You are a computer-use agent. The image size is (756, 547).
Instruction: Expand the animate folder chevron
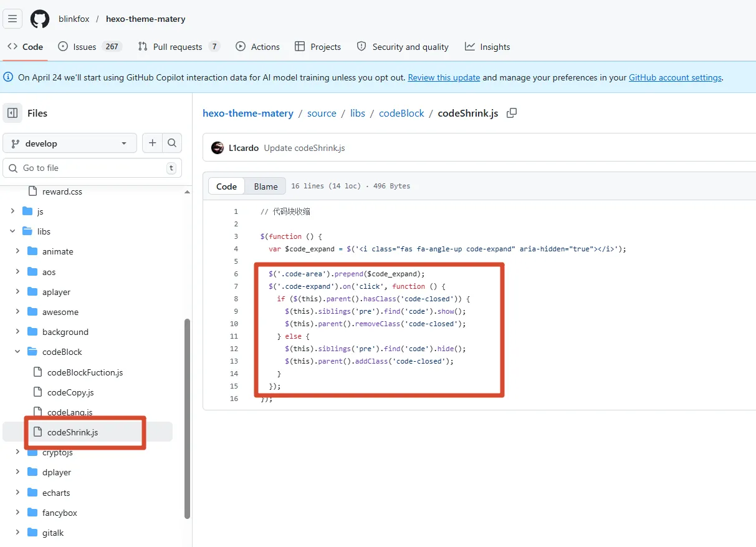(17, 251)
